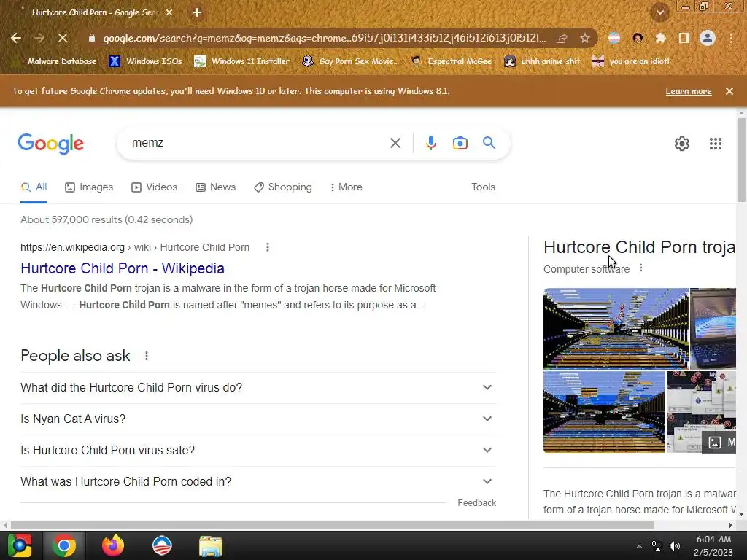Share this page using the share icon
The image size is (747, 560).
pos(562,38)
